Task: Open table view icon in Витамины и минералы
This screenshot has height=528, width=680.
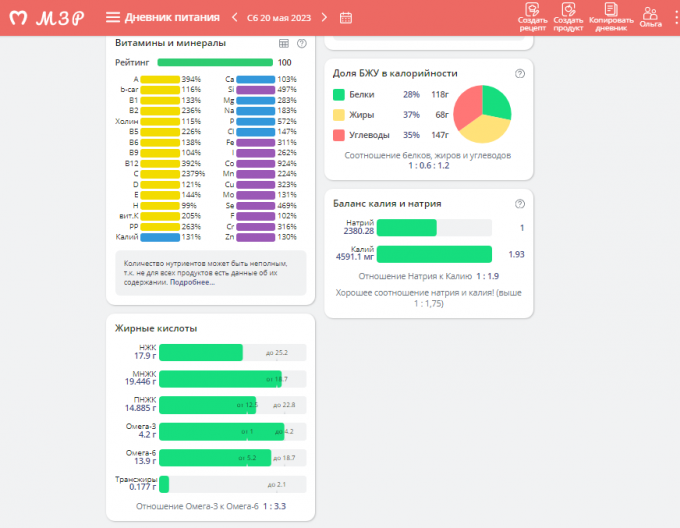Action: tap(284, 44)
